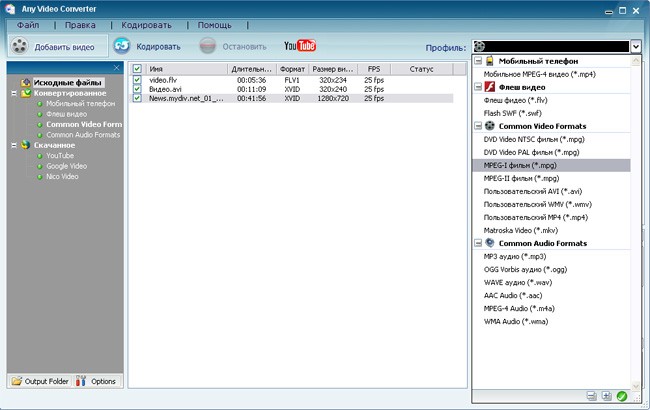Uncheck the video.flv file checkbox
This screenshot has width=650, height=410.
[137, 79]
